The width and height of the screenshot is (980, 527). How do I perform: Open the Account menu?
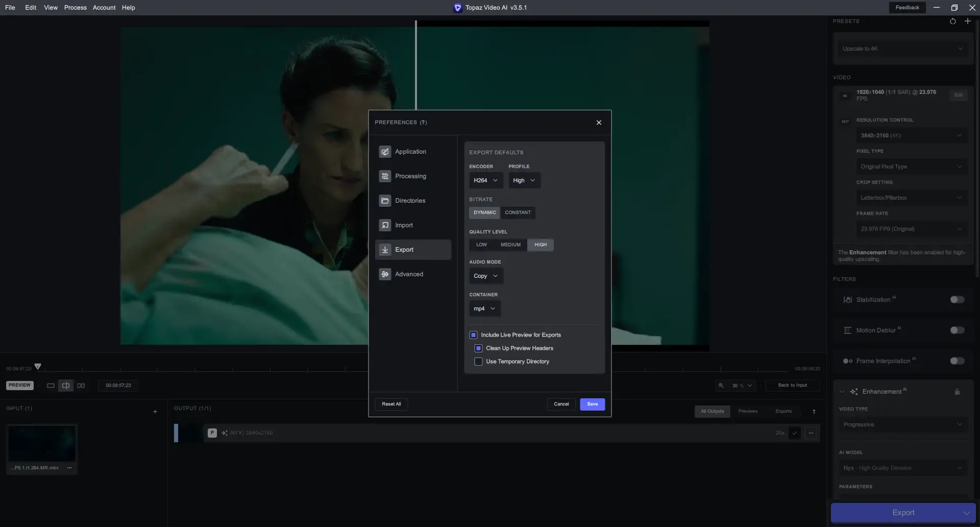[x=104, y=8]
